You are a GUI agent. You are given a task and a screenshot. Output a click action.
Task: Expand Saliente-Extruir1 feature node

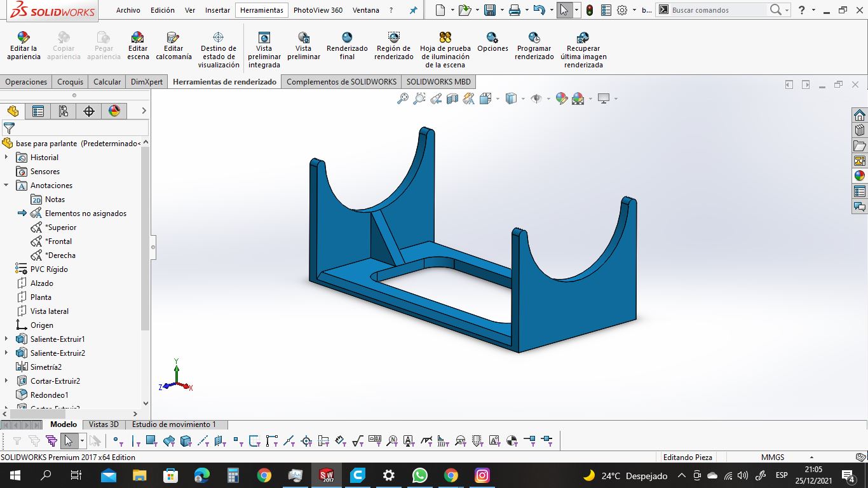click(6, 339)
